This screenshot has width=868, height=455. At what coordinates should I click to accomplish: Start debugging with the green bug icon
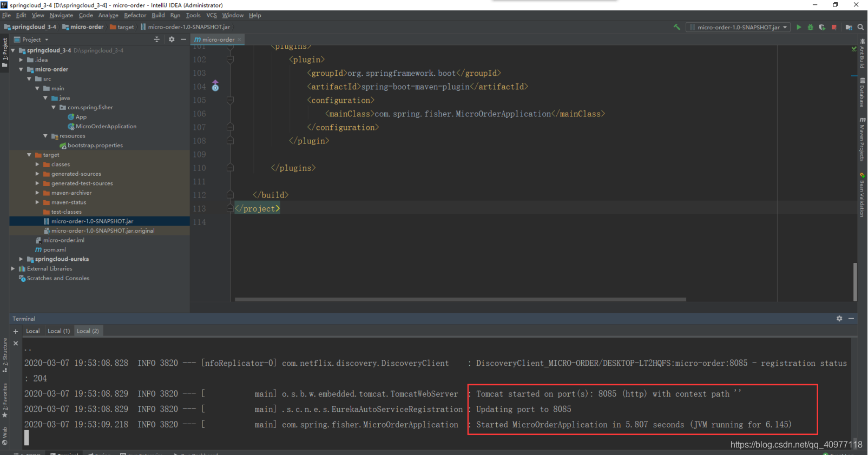coord(810,27)
